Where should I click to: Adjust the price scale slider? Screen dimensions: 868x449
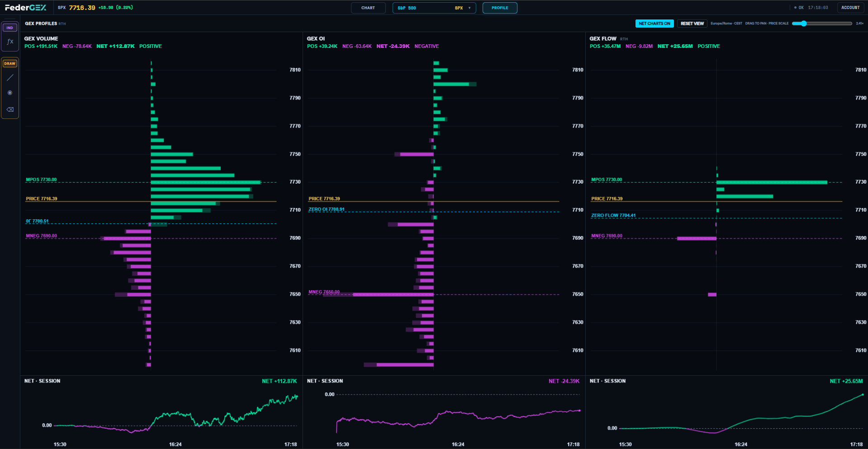tap(822, 24)
